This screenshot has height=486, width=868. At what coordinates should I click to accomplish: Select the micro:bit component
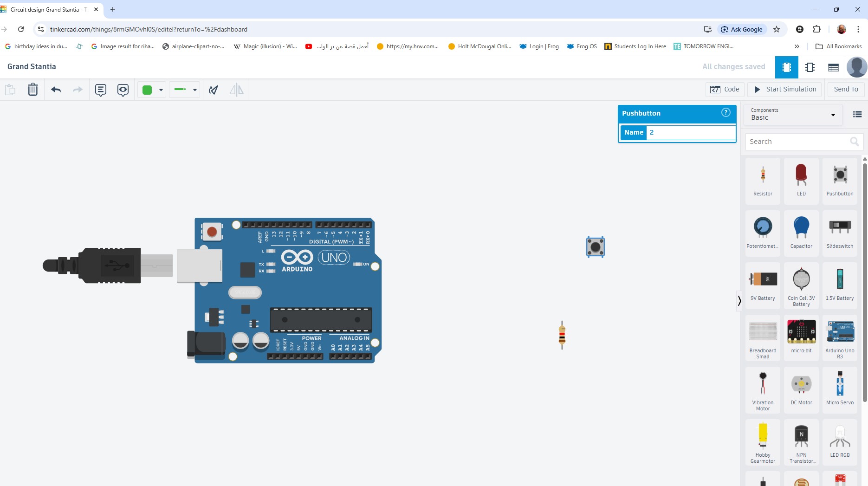click(x=801, y=338)
